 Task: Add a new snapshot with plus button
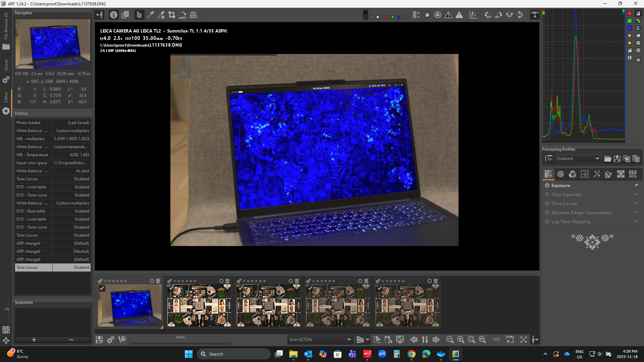point(34,340)
